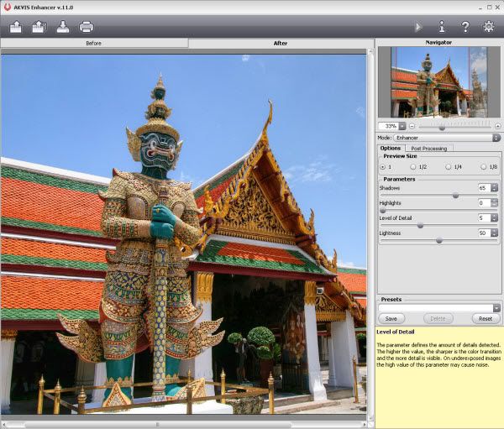Switch to the Before tab
This screenshot has width=504, height=429.
click(x=94, y=43)
